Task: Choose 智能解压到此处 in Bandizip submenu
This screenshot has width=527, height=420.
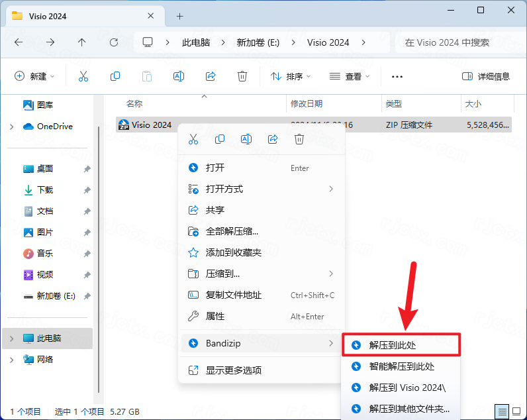Action: tap(401, 366)
